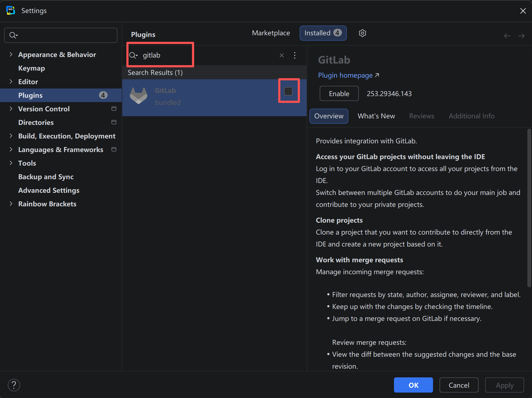Expand the Tools section
The image size is (532, 398).
coord(11,163)
